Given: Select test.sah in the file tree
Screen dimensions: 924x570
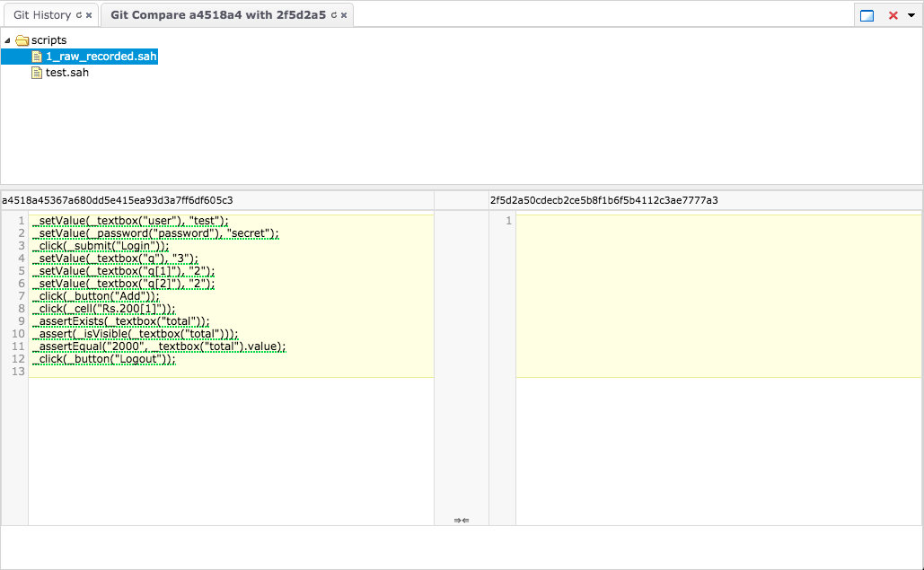Looking at the screenshot, I should pyautogui.click(x=67, y=73).
